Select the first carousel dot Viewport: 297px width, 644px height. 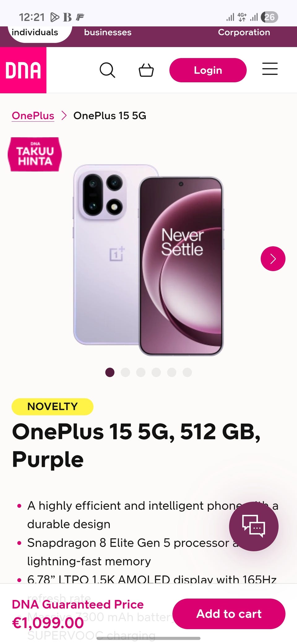(x=110, y=372)
